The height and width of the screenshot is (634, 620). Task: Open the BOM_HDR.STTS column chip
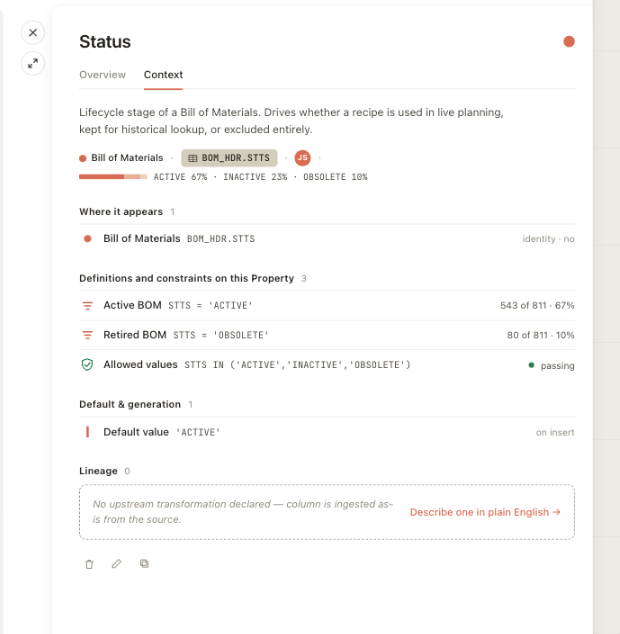click(229, 158)
